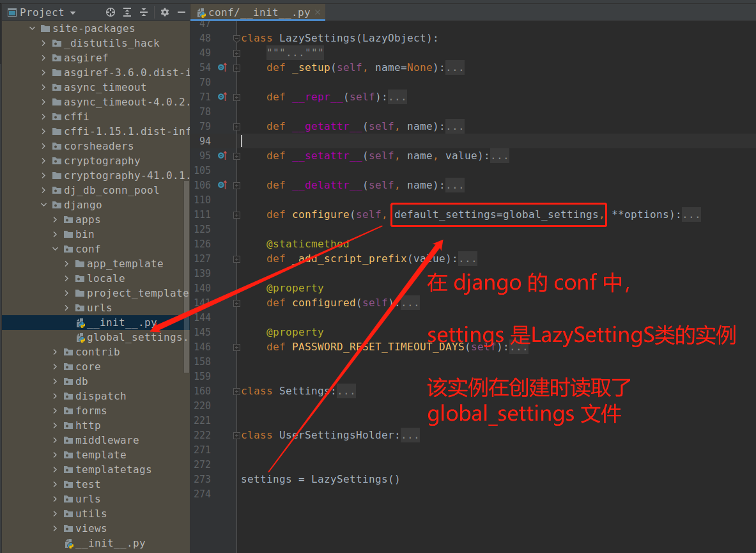
Task: Click PASSWORD_RESET_TIMEOUT_DAYS method name
Action: pos(378,347)
